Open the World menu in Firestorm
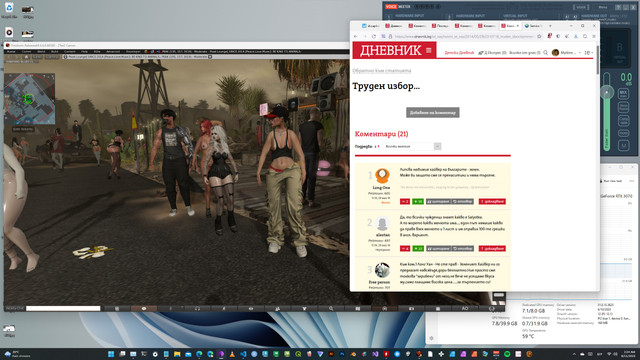This screenshot has height=360, width=640. (x=41, y=52)
